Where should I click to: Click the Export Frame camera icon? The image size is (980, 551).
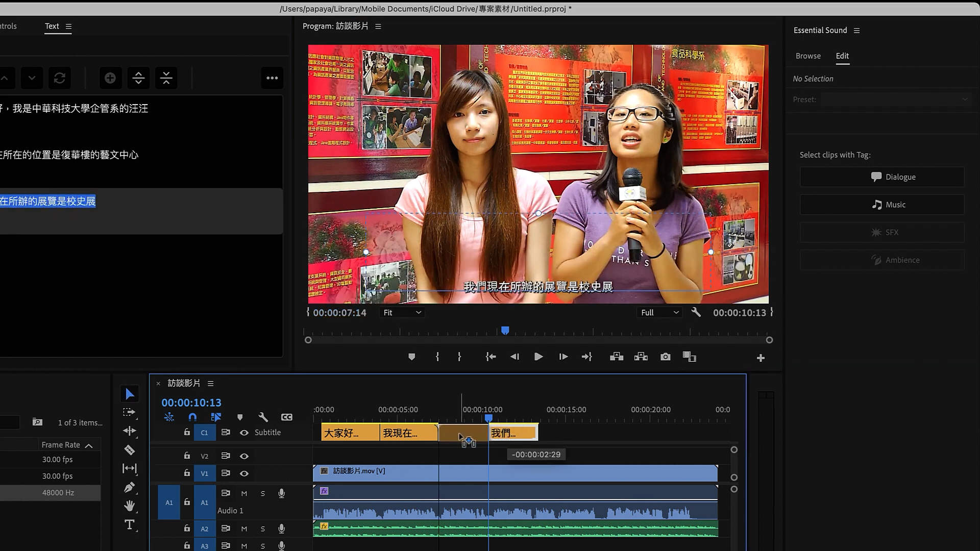665,357
